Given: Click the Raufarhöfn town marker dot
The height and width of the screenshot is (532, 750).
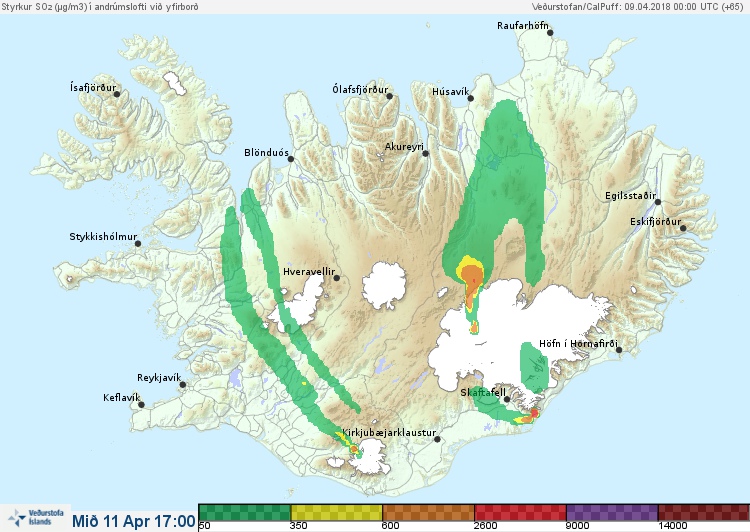Looking at the screenshot, I should pos(551,33).
